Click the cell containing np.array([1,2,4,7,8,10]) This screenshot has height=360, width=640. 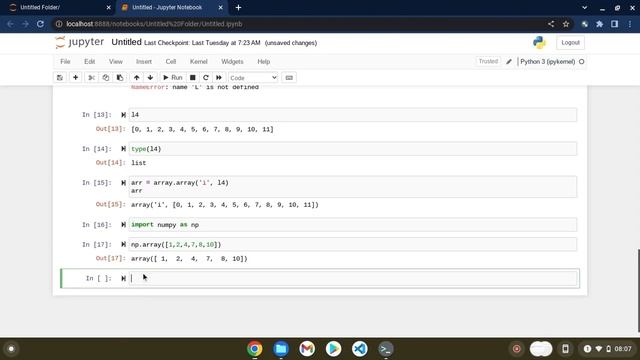[353, 244]
